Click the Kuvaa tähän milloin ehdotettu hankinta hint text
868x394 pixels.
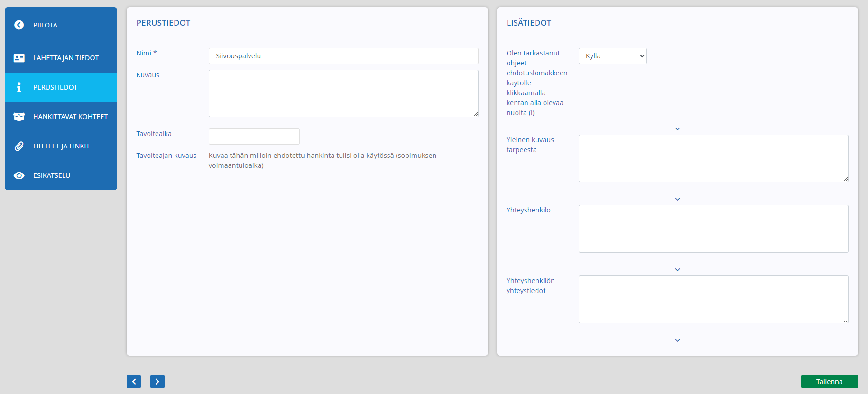tap(323, 160)
